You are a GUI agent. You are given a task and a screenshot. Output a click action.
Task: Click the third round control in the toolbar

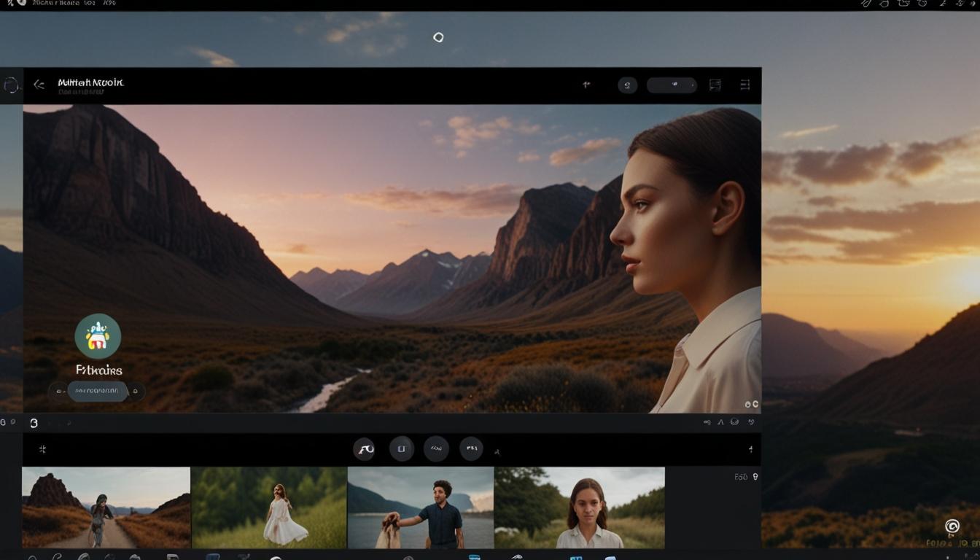click(436, 449)
